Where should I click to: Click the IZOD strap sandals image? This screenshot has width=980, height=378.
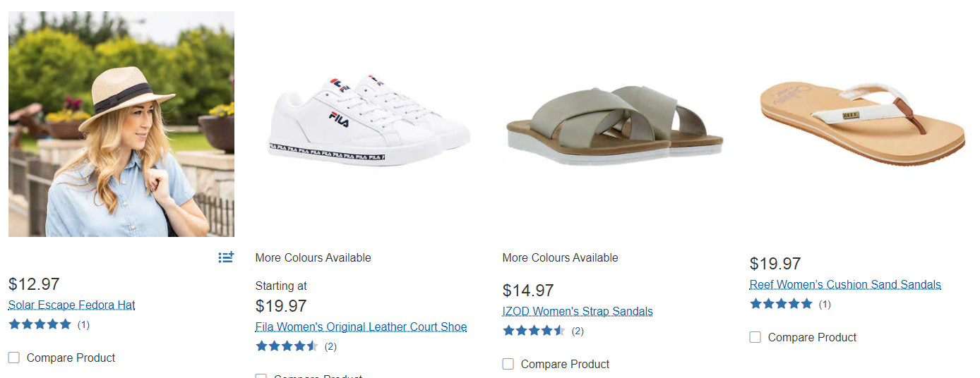point(614,124)
